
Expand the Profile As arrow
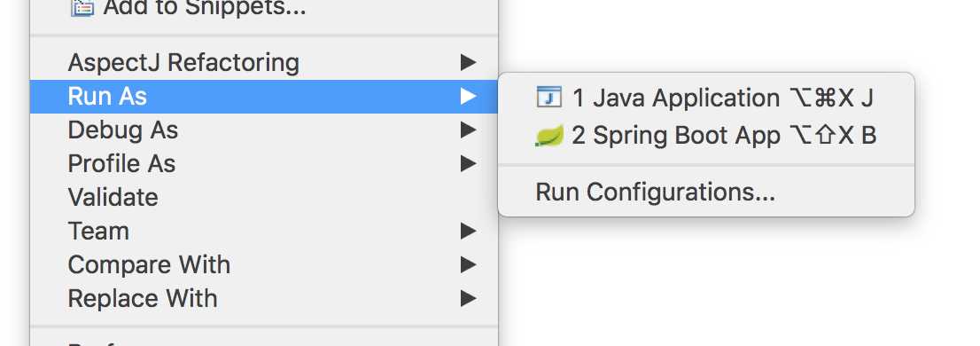(468, 164)
